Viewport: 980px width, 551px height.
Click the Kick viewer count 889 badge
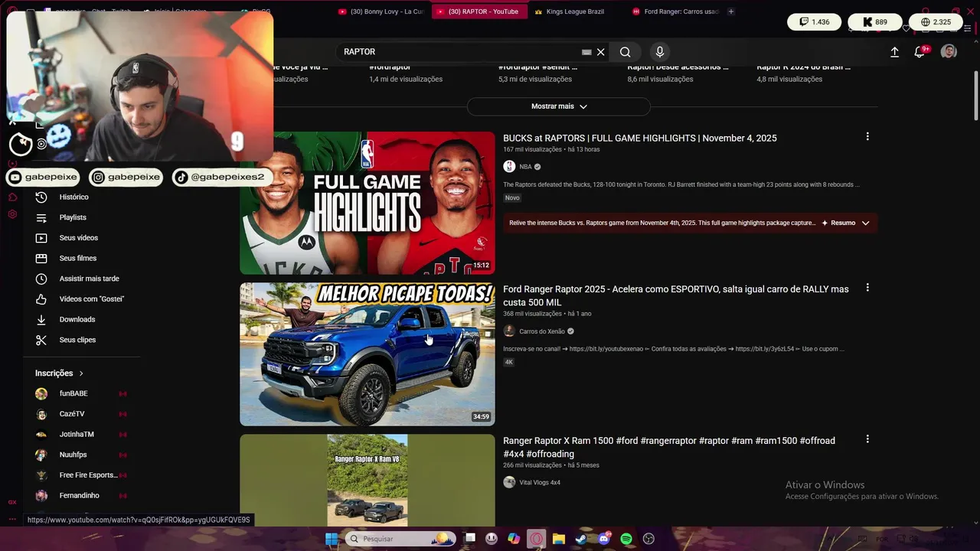tap(874, 22)
